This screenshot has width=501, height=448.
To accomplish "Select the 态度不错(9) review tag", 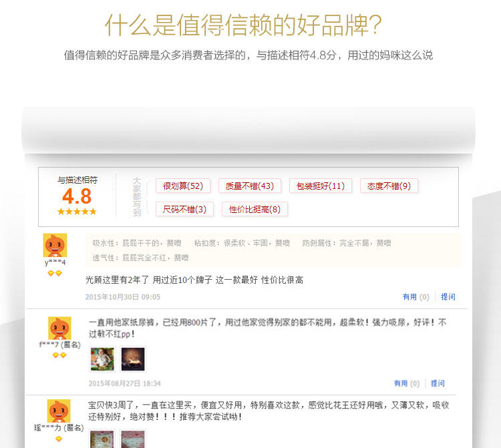I will [389, 186].
